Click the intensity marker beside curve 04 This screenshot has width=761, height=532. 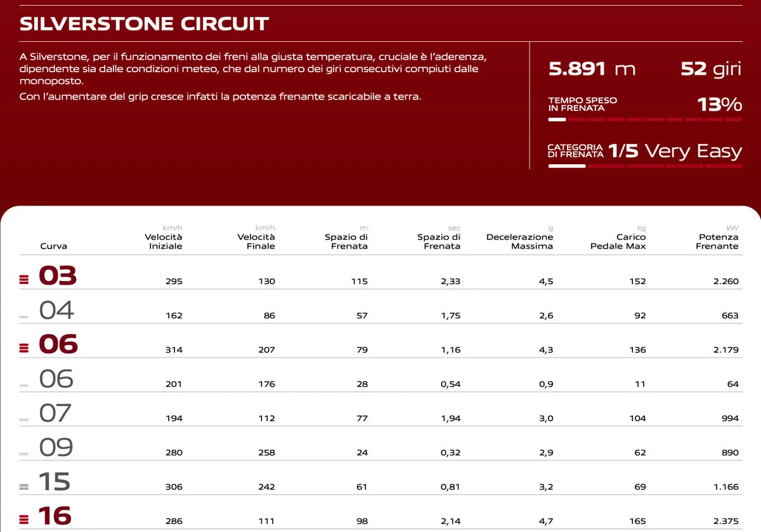(24, 316)
